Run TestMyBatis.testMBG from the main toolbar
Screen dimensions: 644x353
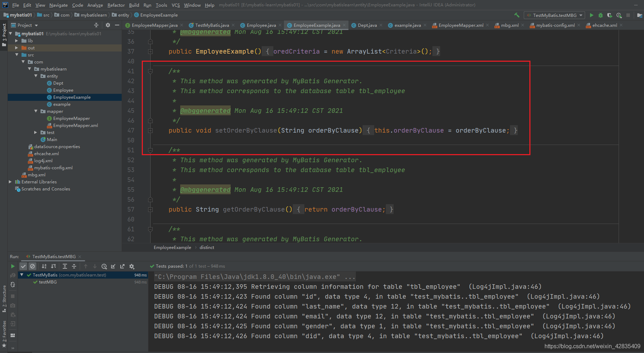coord(591,15)
